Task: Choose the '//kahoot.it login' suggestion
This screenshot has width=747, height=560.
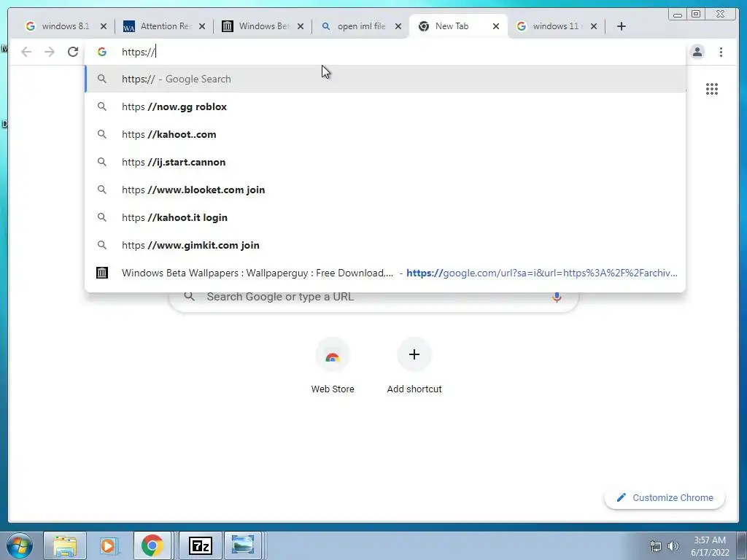Action: pos(385,217)
